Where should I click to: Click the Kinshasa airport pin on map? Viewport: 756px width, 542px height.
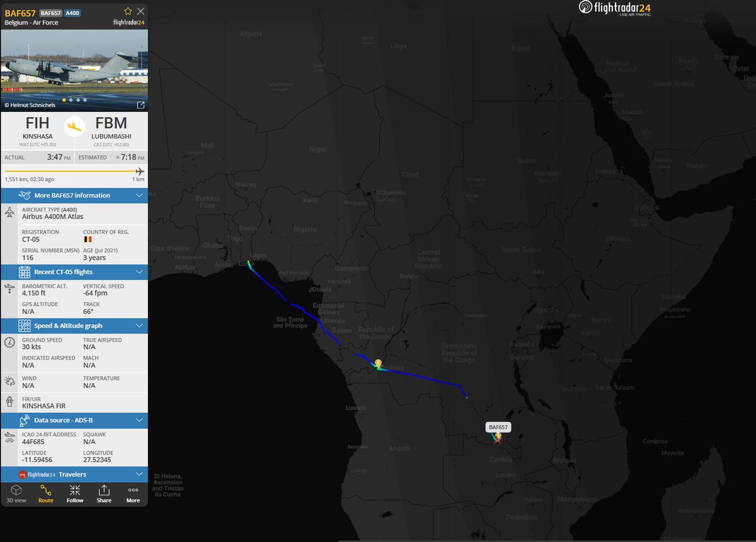pos(378,363)
